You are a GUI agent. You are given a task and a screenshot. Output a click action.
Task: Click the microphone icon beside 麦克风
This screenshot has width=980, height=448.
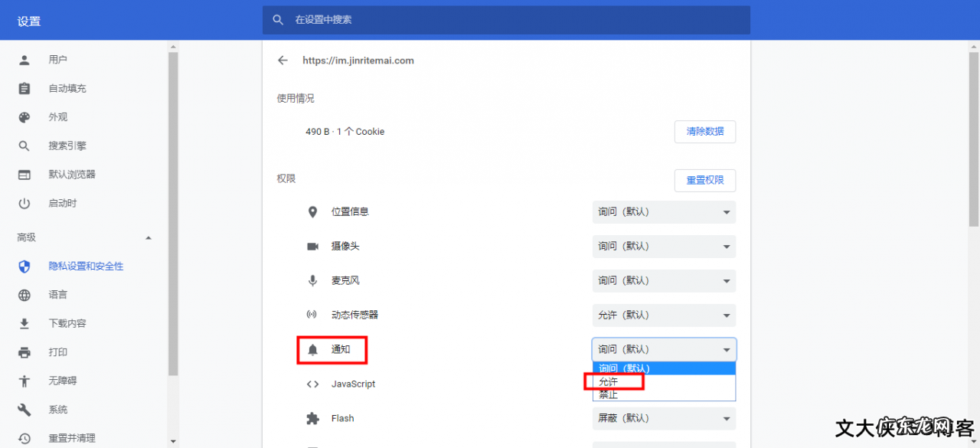(313, 280)
